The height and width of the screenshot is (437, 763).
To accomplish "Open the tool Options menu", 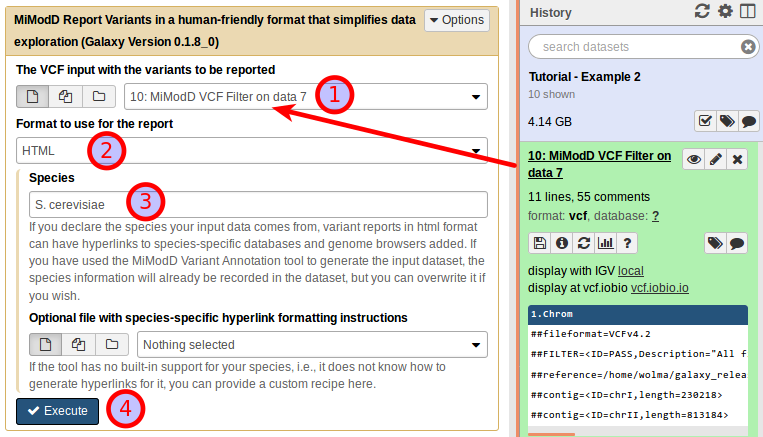I will coord(456,20).
